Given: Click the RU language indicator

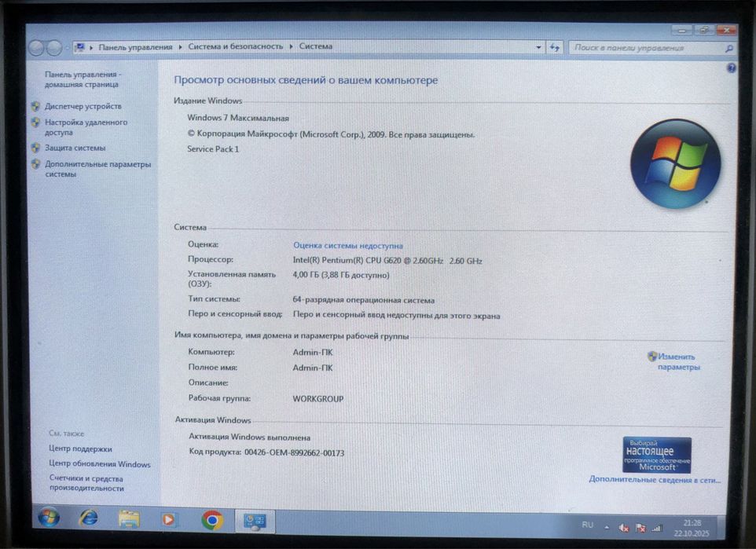Looking at the screenshot, I should coord(587,525).
